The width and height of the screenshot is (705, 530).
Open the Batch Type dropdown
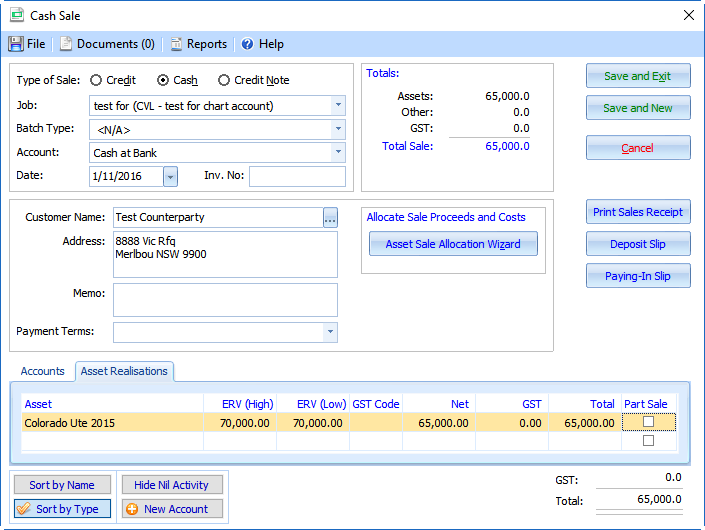[x=338, y=129]
